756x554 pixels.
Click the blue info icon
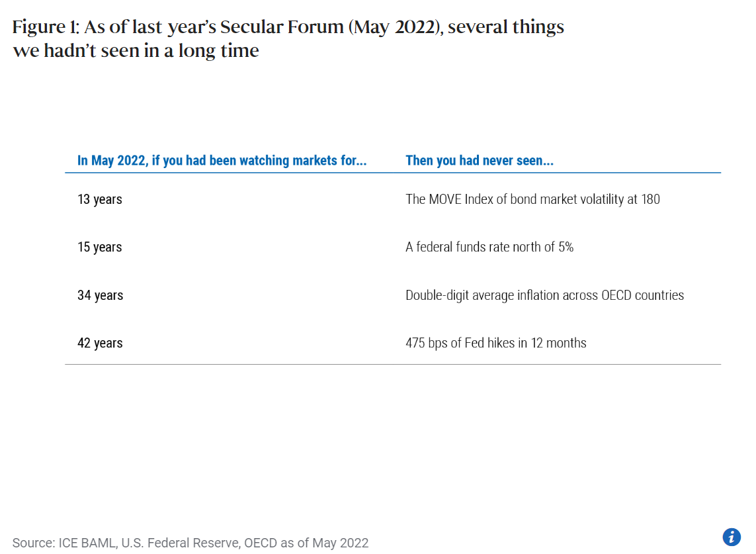[x=732, y=537]
